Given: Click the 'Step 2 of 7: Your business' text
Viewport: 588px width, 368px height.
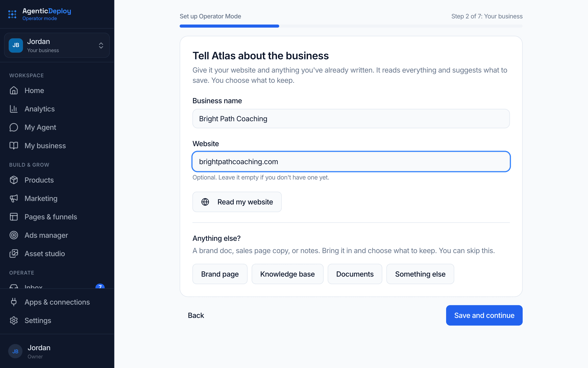Looking at the screenshot, I should pyautogui.click(x=487, y=16).
